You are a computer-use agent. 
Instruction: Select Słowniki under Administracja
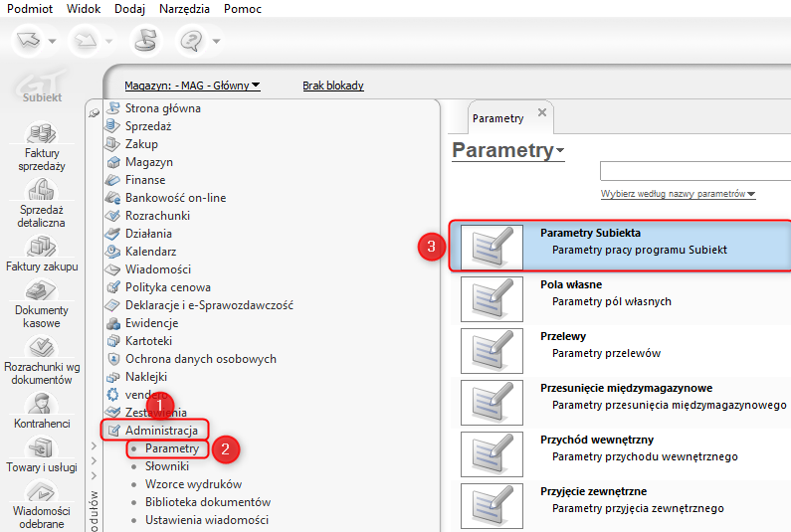[x=167, y=466]
